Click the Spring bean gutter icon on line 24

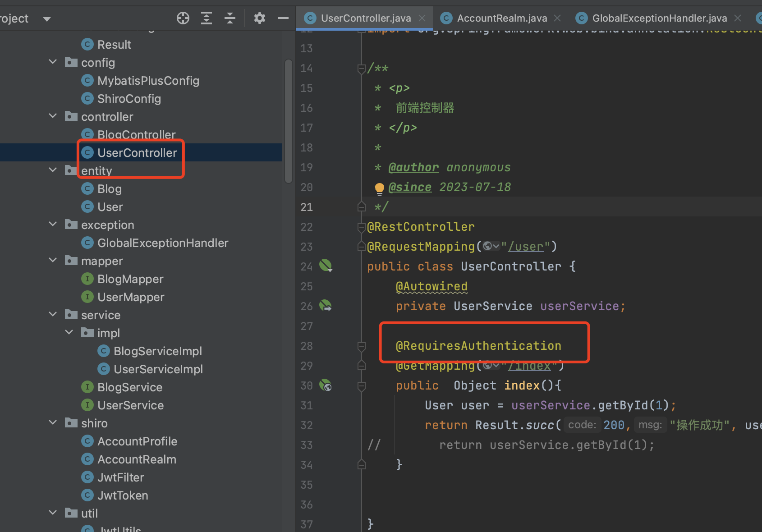(x=326, y=266)
